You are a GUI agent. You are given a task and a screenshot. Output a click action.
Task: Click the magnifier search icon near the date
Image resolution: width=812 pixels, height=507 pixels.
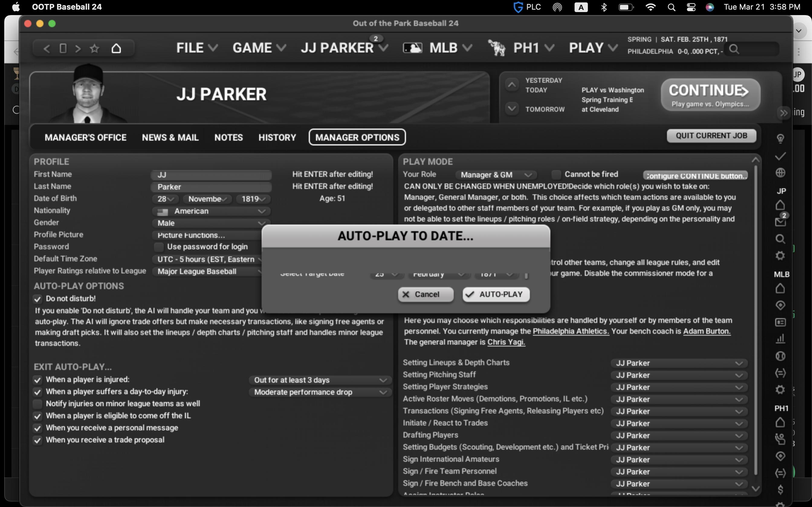tap(734, 50)
